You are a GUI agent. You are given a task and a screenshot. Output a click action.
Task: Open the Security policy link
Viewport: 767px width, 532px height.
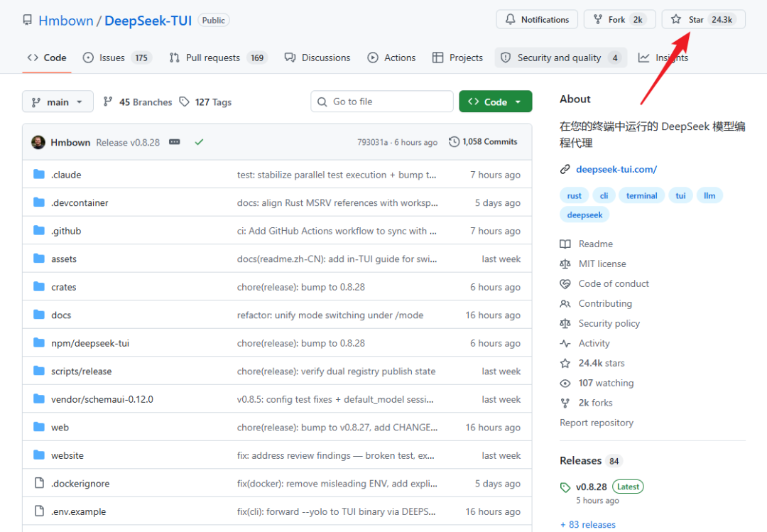point(599,323)
